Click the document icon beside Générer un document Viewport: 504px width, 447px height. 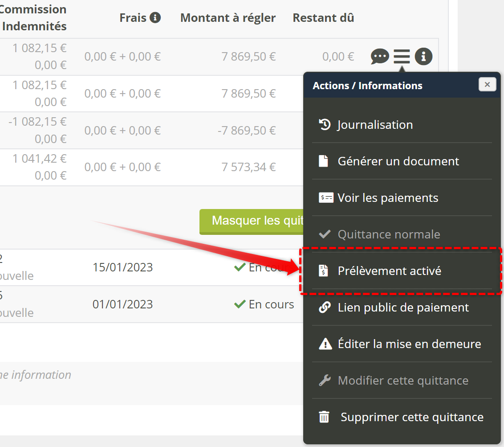tap(324, 161)
